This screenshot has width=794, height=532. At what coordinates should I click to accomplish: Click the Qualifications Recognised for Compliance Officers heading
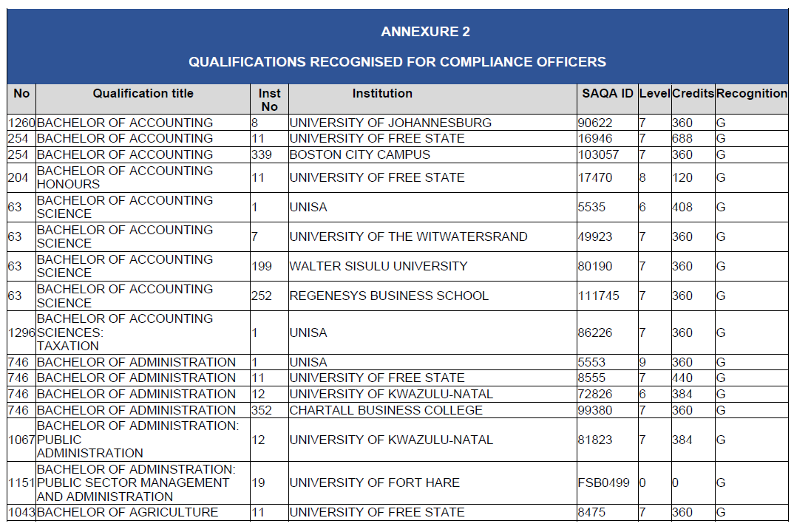click(397, 62)
